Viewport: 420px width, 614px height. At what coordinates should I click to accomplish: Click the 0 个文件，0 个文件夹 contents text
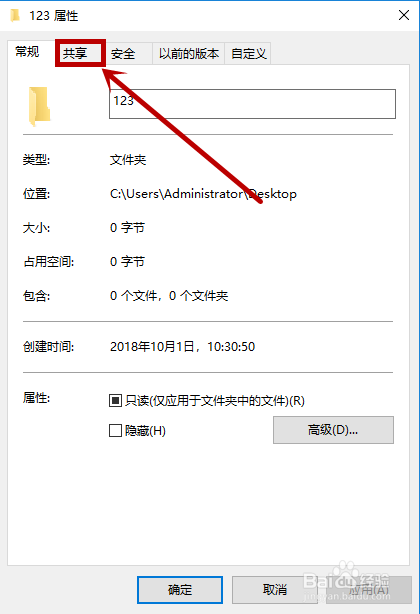169,296
